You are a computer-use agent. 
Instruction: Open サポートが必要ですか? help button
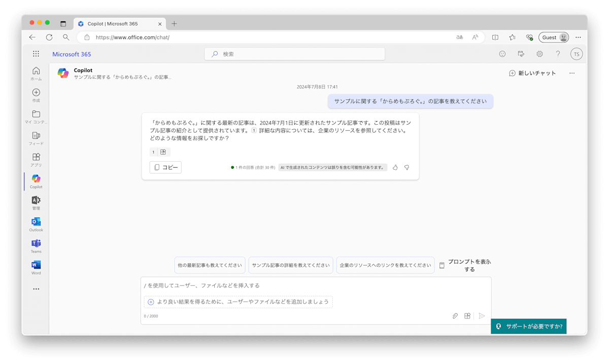pyautogui.click(x=529, y=326)
